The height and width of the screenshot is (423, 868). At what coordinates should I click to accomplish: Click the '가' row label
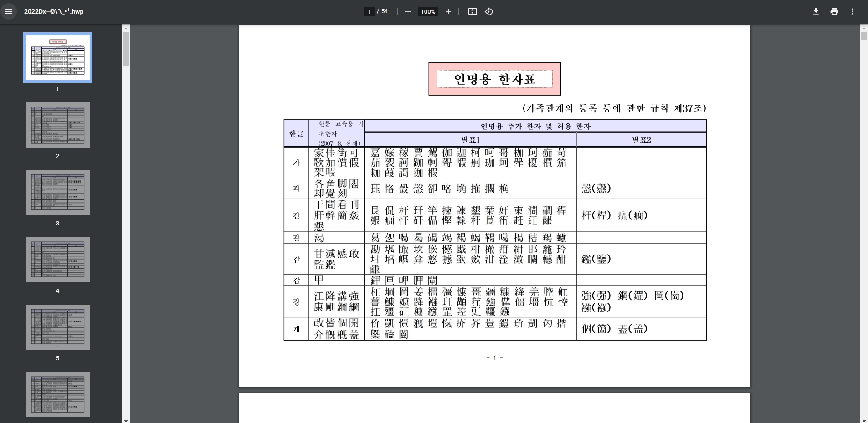297,163
